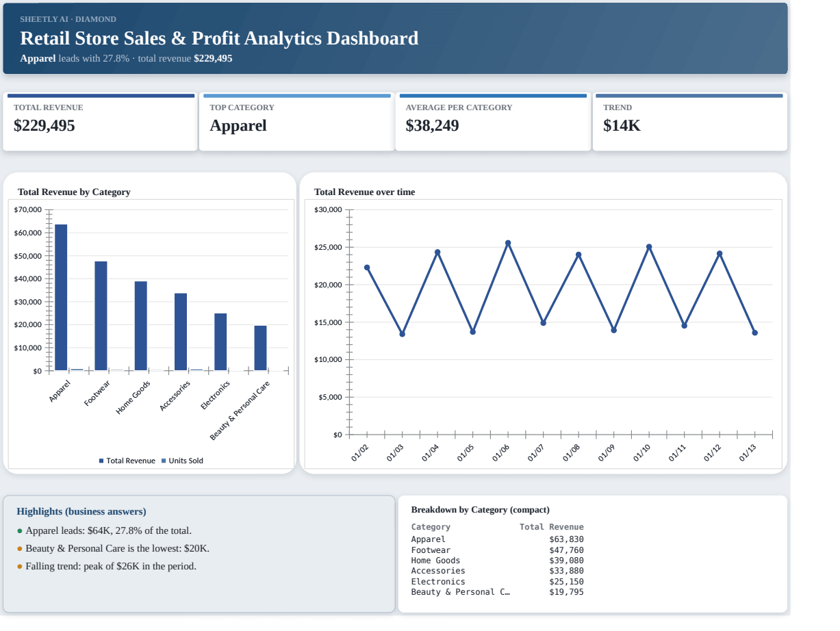Select the Home Goods revenue bar
This screenshot has height=631, width=840.
140,326
